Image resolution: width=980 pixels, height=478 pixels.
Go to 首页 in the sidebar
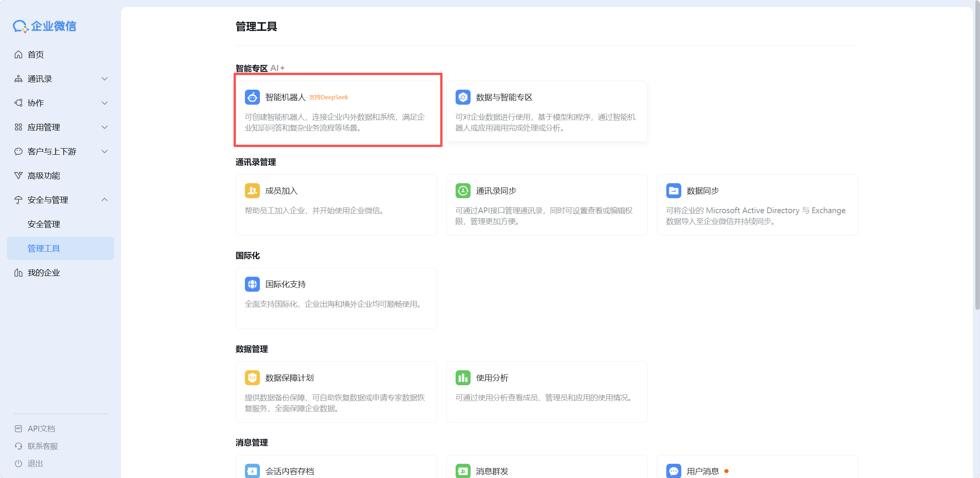[x=36, y=55]
